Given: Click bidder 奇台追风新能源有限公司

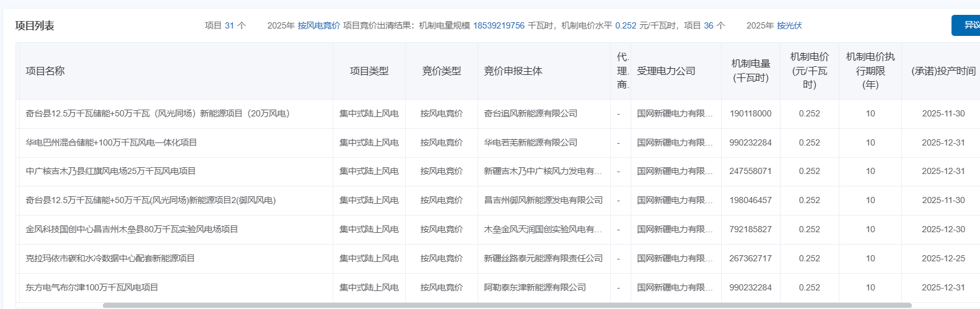Looking at the screenshot, I should [x=530, y=113].
